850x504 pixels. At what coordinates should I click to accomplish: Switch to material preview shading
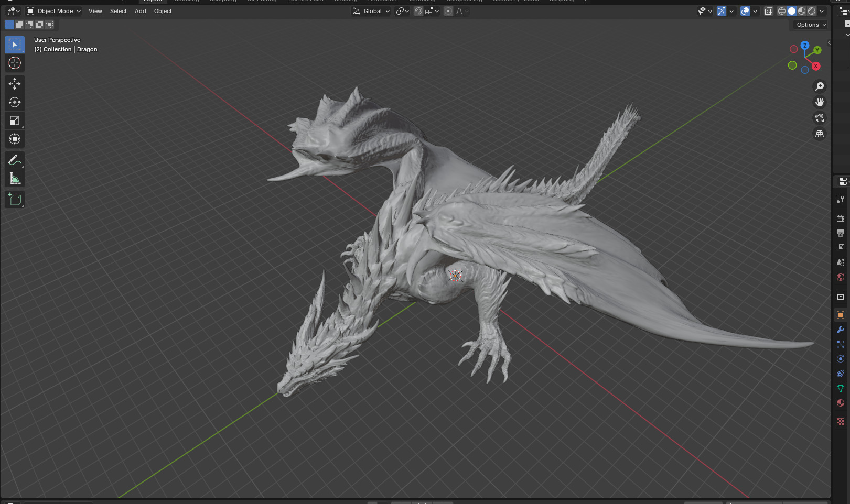(x=802, y=11)
